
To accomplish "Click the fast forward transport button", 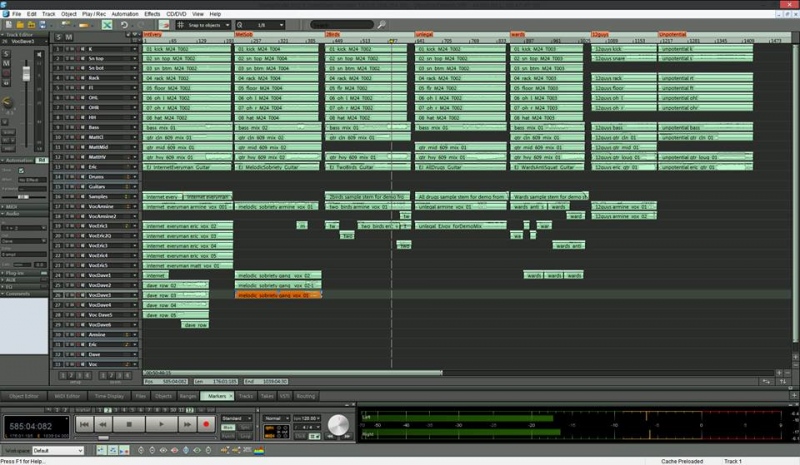I will click(187, 424).
